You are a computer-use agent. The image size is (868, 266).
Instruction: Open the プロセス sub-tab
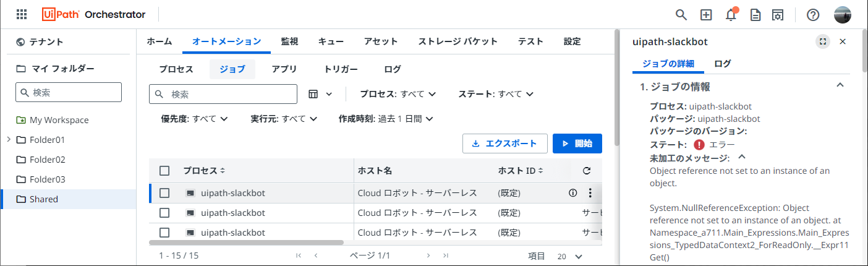176,69
